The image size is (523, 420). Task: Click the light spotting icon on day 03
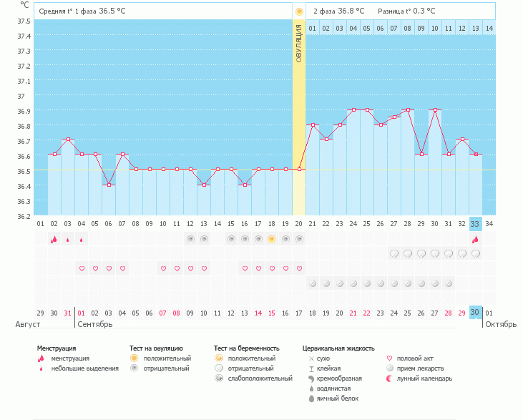pyautogui.click(x=68, y=240)
